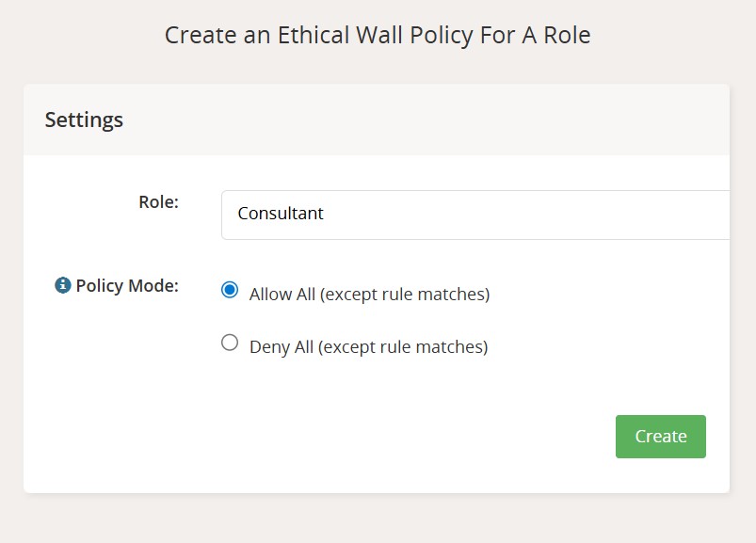
Task: Click the Policy Mode info icon
Action: [63, 285]
